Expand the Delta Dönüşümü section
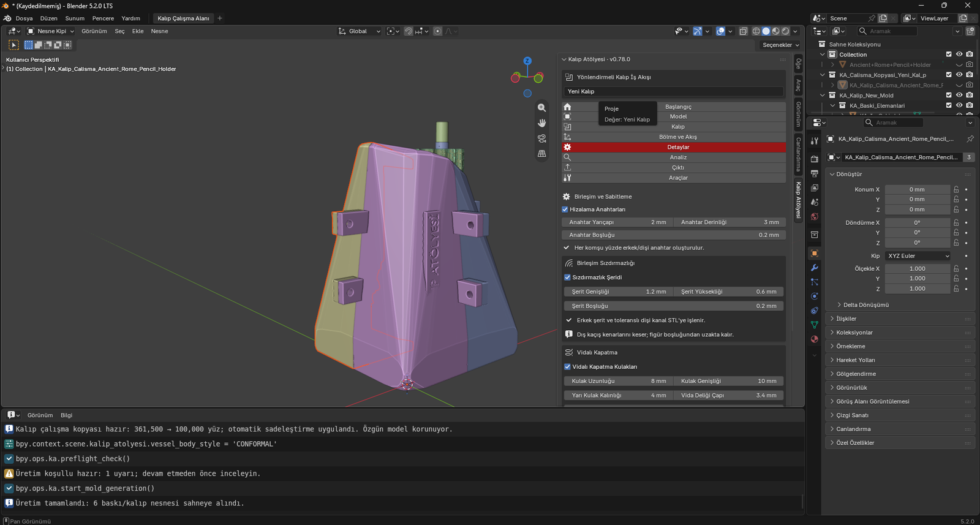This screenshot has height=525, width=980. tap(865, 305)
